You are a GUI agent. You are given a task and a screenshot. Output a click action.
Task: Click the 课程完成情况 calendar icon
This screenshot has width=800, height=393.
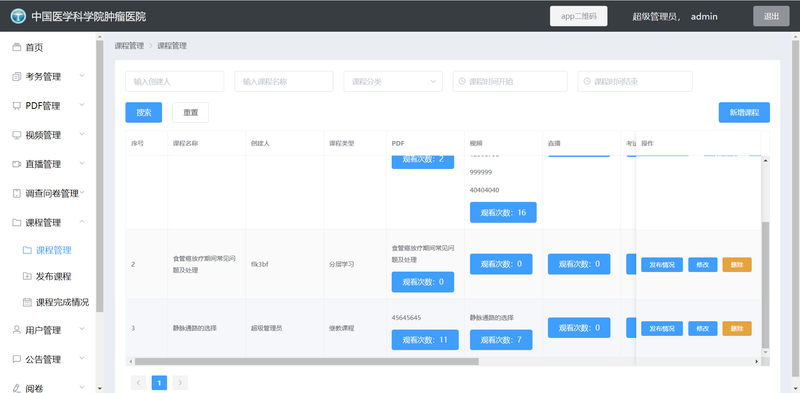point(27,302)
